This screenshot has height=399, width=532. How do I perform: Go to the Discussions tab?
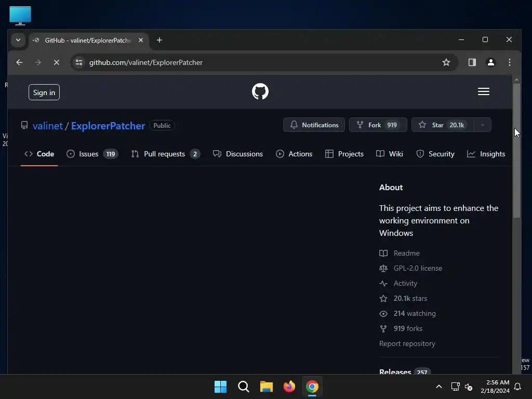pos(237,154)
